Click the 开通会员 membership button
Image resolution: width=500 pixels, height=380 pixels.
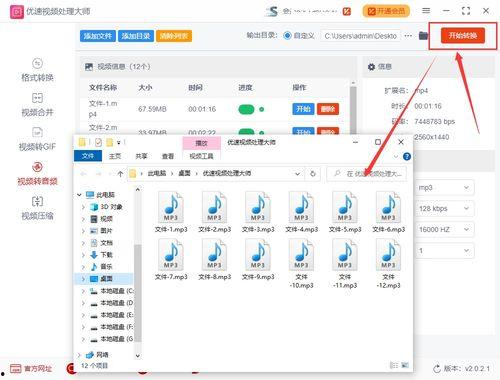(386, 11)
